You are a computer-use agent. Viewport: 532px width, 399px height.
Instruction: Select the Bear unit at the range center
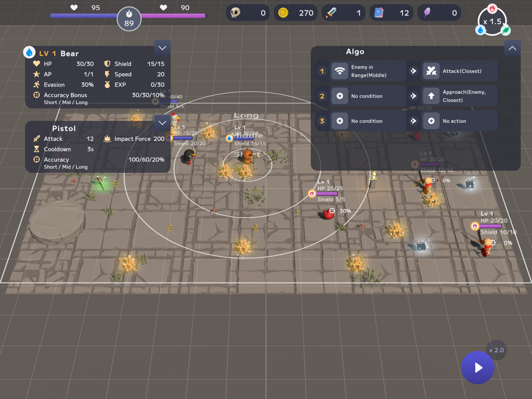coord(248,156)
